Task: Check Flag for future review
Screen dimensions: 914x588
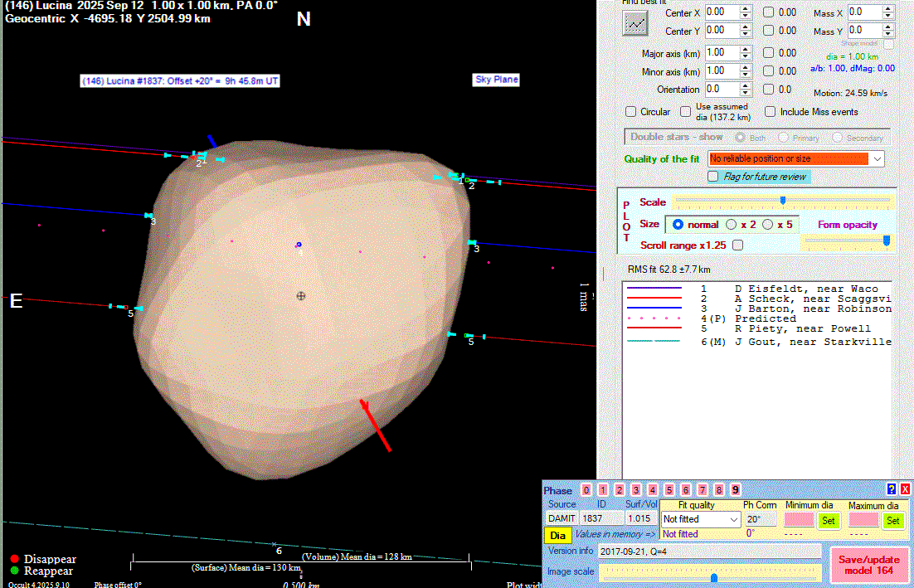Action: (x=712, y=177)
